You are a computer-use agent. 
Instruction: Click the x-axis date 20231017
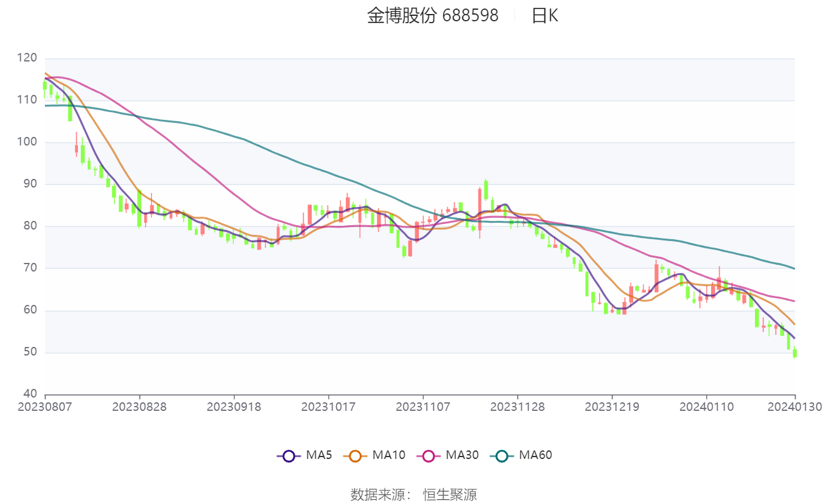tap(329, 407)
